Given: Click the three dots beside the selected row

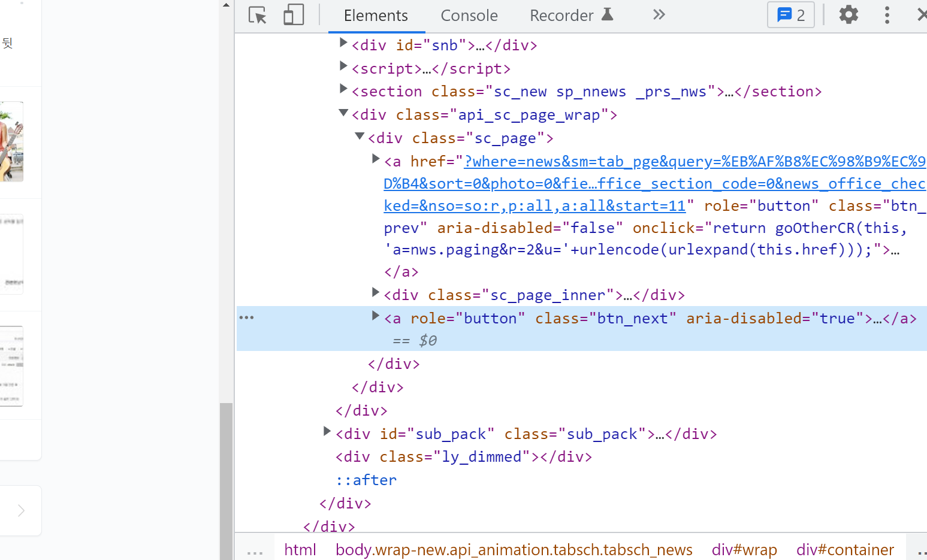Looking at the screenshot, I should 247,317.
